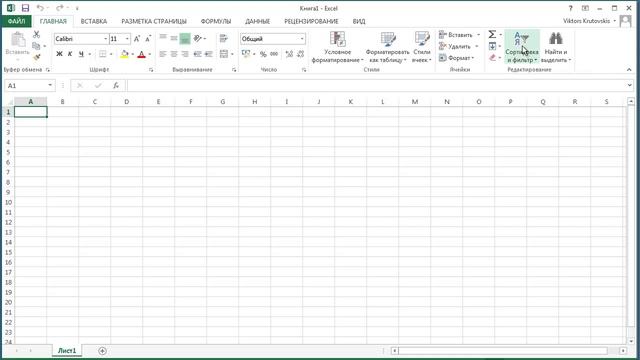Switch to РАЗМЕТКА СТРАНИЦЫ tab
The width and height of the screenshot is (640, 360).
(x=154, y=21)
